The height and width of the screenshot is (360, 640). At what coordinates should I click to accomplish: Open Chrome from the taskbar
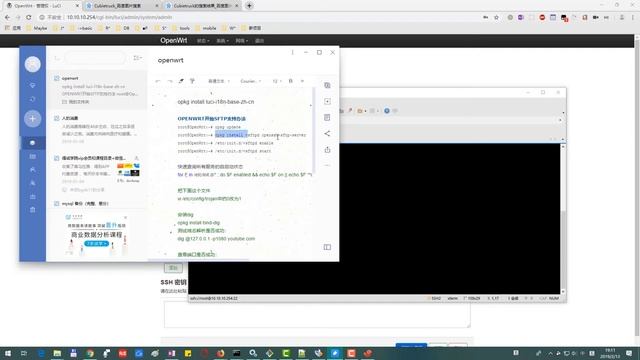[90, 353]
